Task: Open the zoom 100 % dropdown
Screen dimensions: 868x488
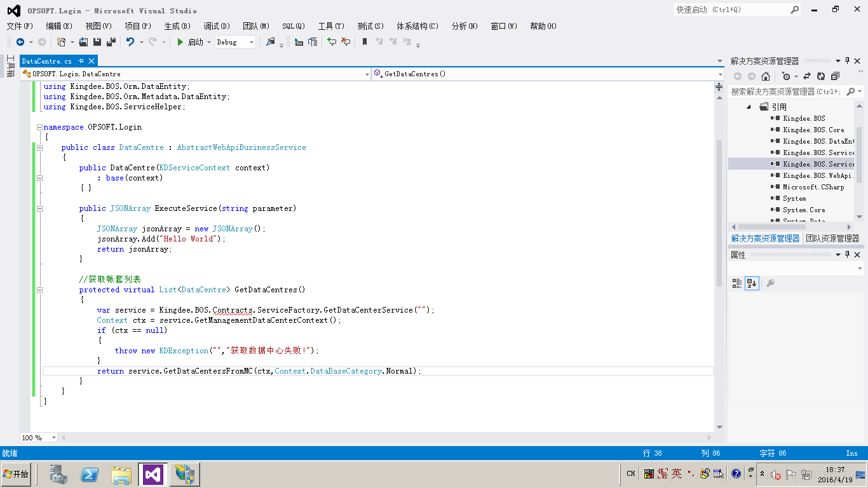Action: 53,438
